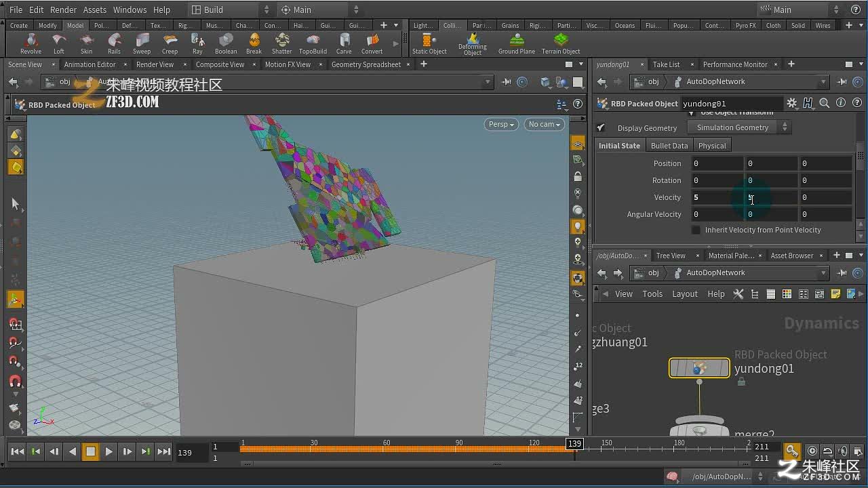Open the Build desktop dropdown
This screenshot has width=868, height=488.
point(231,9)
